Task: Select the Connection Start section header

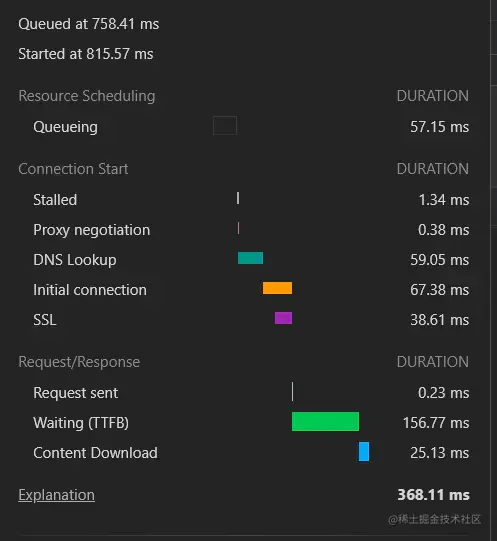Action: point(73,169)
